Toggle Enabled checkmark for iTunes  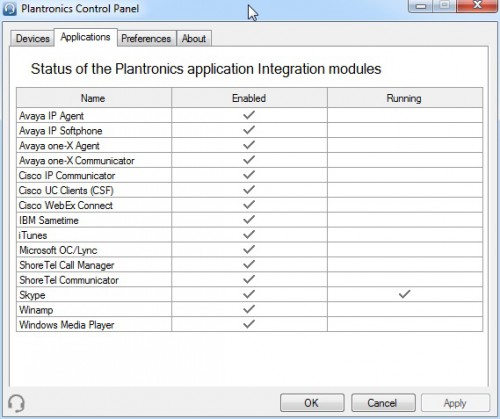(249, 235)
